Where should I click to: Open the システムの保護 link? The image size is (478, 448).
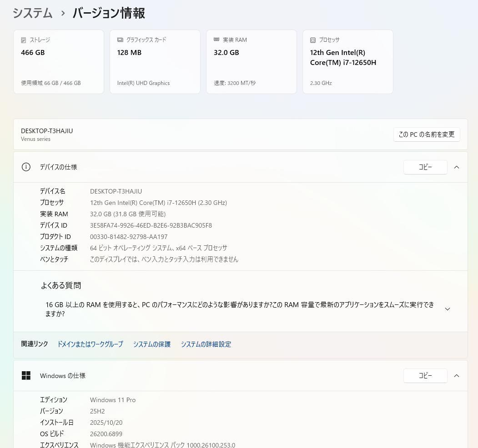pos(152,344)
